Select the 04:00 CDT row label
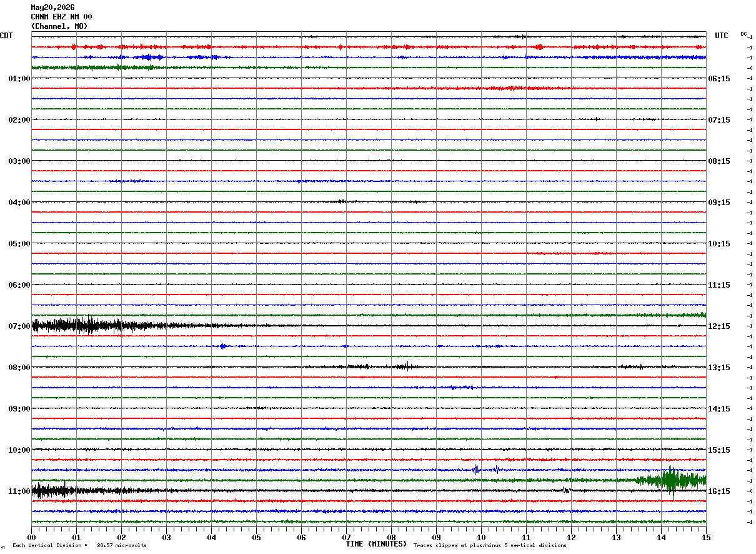The width and height of the screenshot is (756, 554). coord(19,203)
